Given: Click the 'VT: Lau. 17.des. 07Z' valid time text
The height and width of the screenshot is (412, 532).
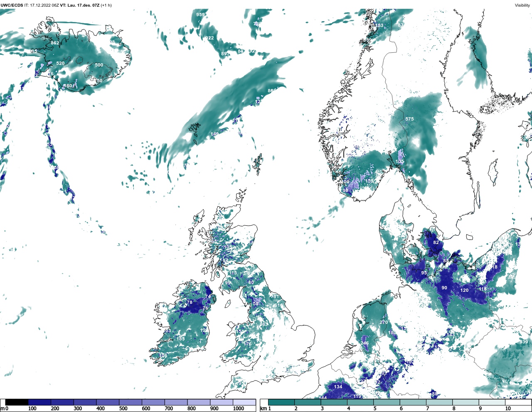Looking at the screenshot, I should pyautogui.click(x=80, y=5).
